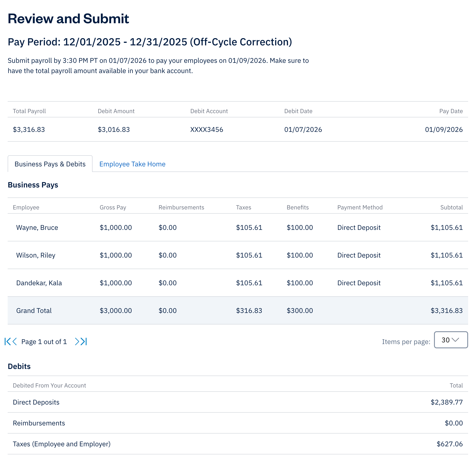This screenshot has width=476, height=461.
Task: Go to the first page of Business Pays
Action: (7, 341)
